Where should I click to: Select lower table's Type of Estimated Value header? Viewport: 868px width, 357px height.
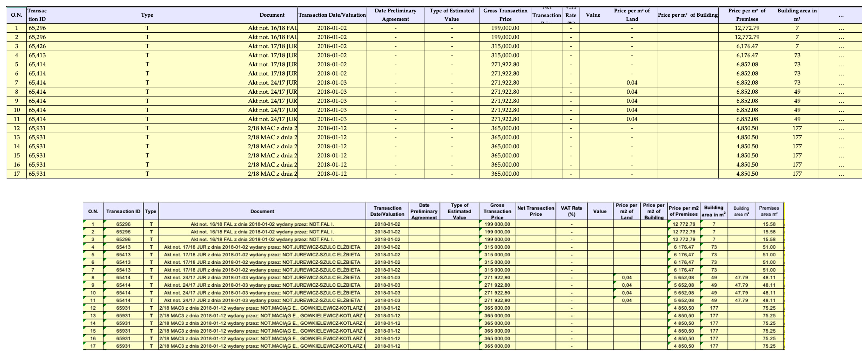click(459, 211)
